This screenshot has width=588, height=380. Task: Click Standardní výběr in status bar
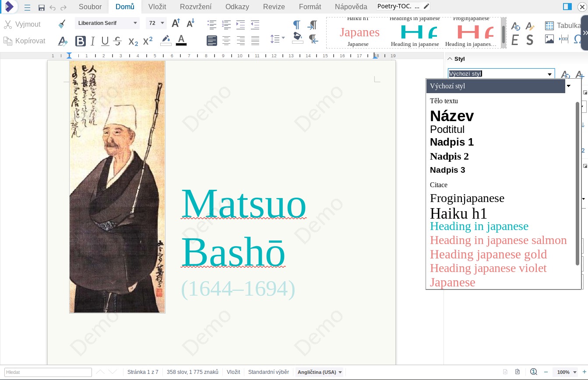[268, 372]
